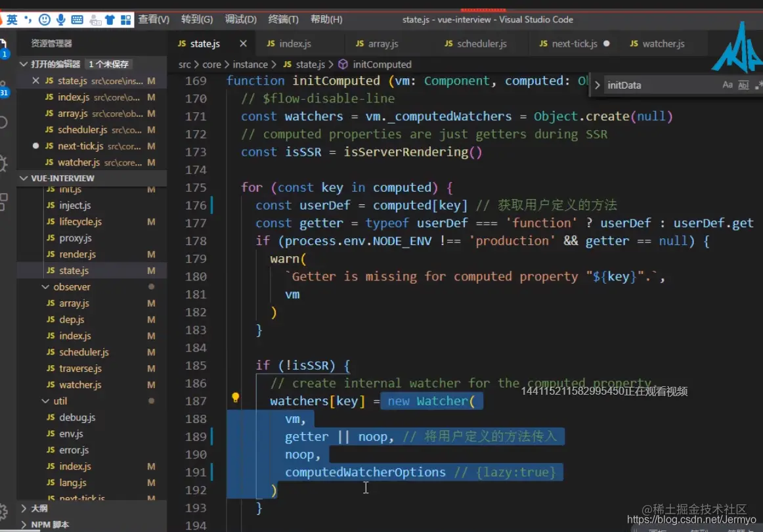Click the initComputed breadcrumb symbol
Image resolution: width=763 pixels, height=532 pixels.
375,64
